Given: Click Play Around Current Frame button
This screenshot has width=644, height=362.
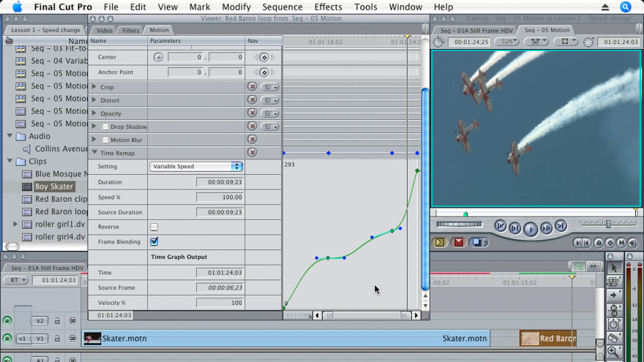Looking at the screenshot, I should tap(546, 228).
